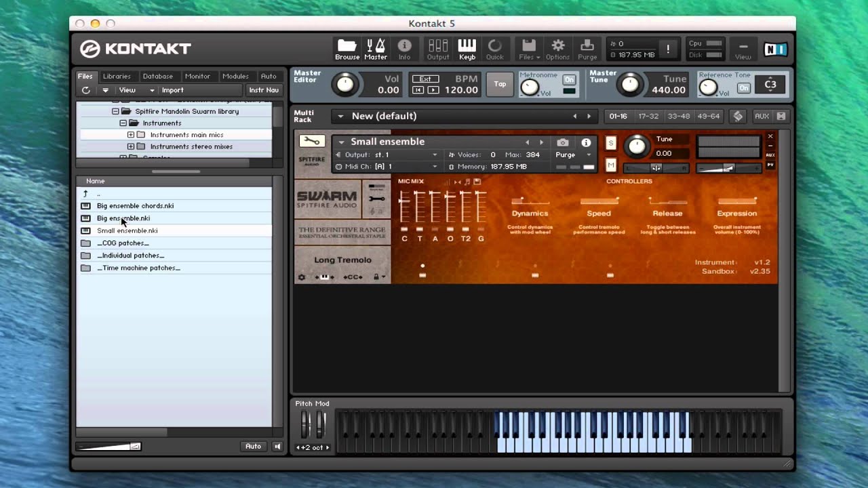Open the _COG patches_ folder
Screen dimensions: 868x488
click(122, 243)
